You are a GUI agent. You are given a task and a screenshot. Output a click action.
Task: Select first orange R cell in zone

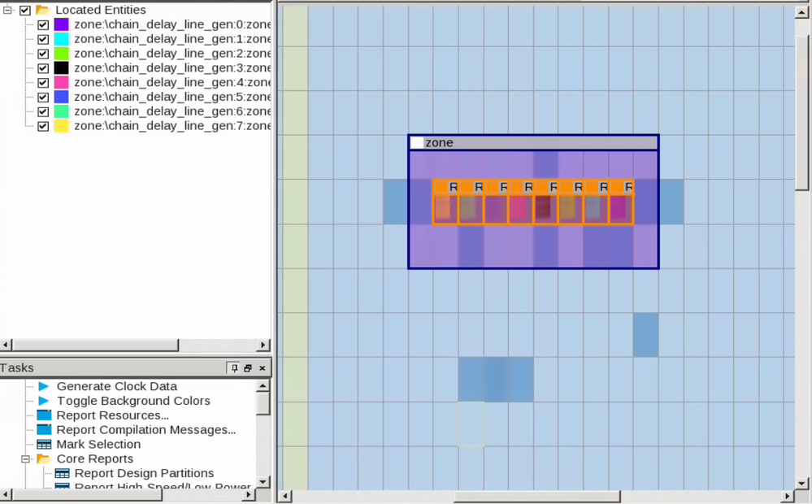445,202
